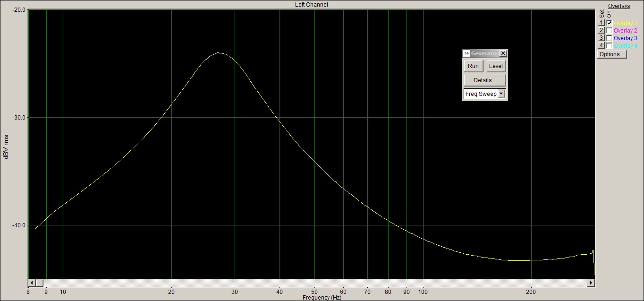This screenshot has height=301, width=644.
Task: Click the Overlays heading text
Action: click(619, 6)
